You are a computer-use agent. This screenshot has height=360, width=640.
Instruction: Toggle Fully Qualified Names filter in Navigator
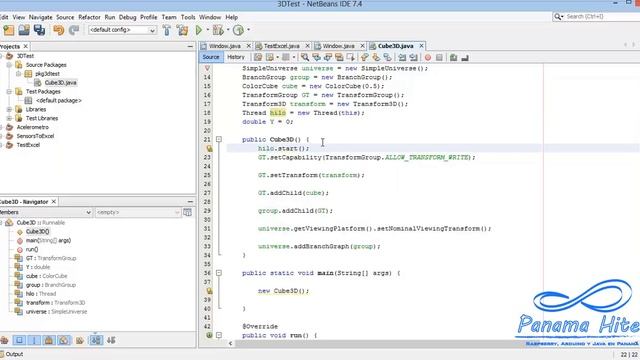click(x=80, y=340)
